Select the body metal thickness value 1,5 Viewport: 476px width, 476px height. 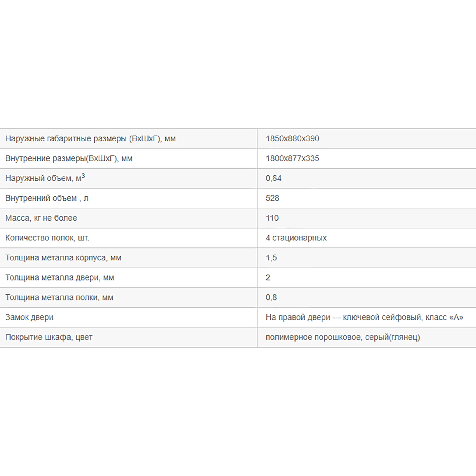(271, 258)
